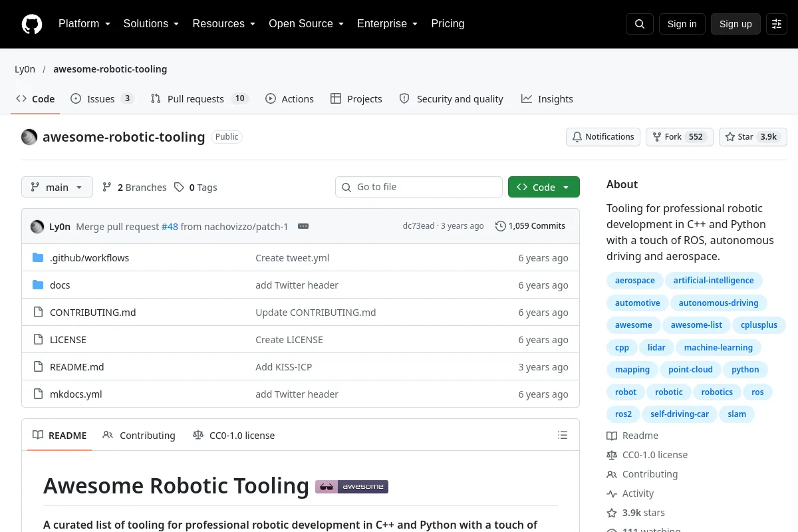Click star icon beside 3.9k stars
The height and width of the screenshot is (532, 798).
pos(612,513)
